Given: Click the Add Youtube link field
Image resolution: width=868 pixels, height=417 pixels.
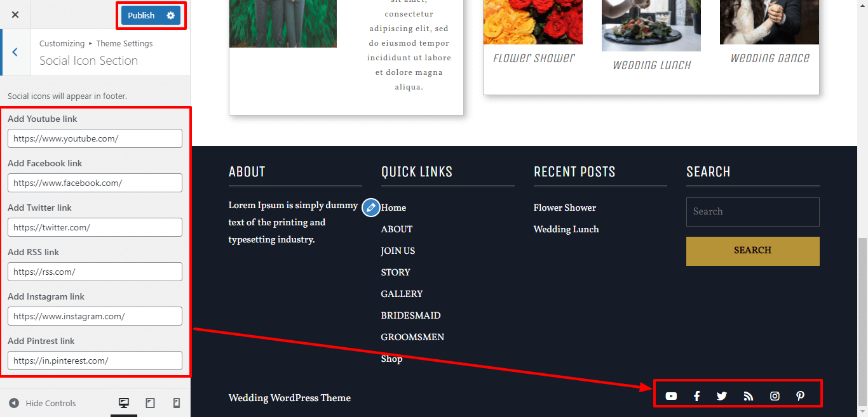Looking at the screenshot, I should click(95, 138).
